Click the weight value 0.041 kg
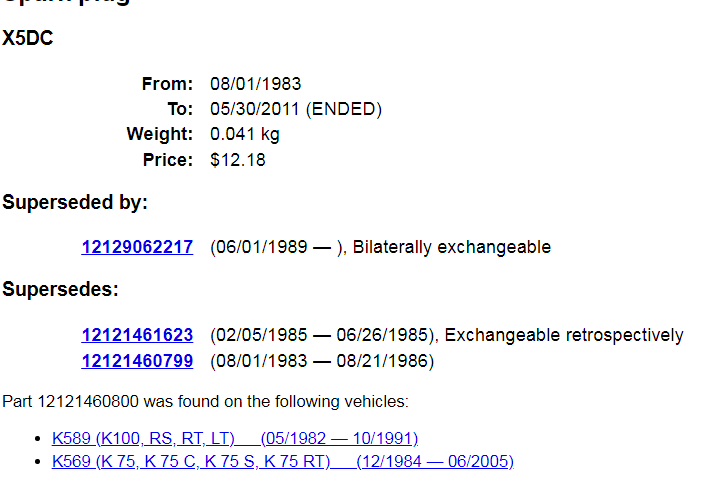This screenshot has width=721, height=477. tap(245, 134)
